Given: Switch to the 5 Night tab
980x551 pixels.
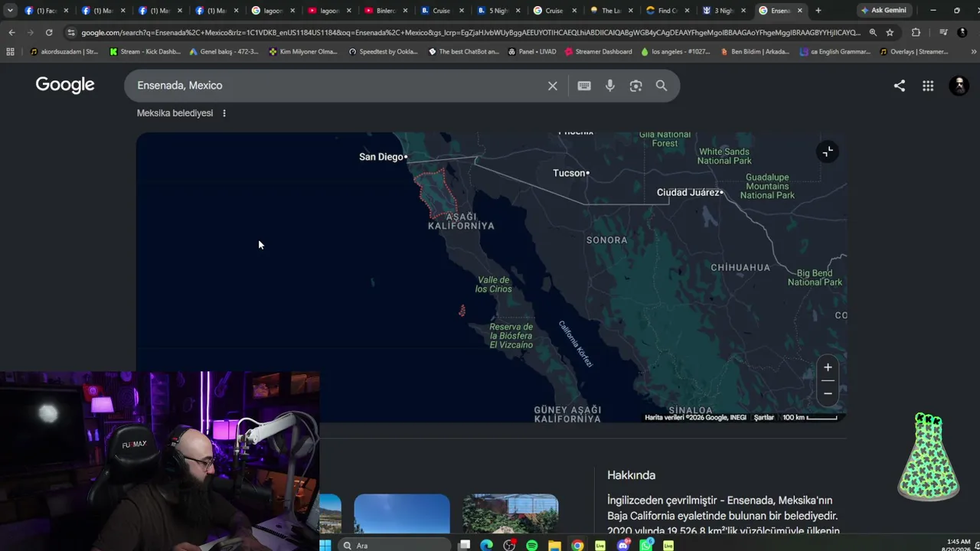Looking at the screenshot, I should [x=499, y=11].
